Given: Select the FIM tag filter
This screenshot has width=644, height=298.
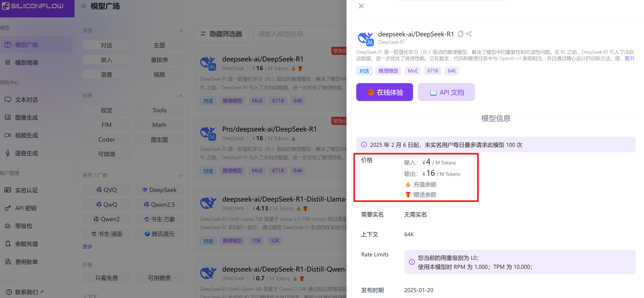Looking at the screenshot, I should 107,125.
